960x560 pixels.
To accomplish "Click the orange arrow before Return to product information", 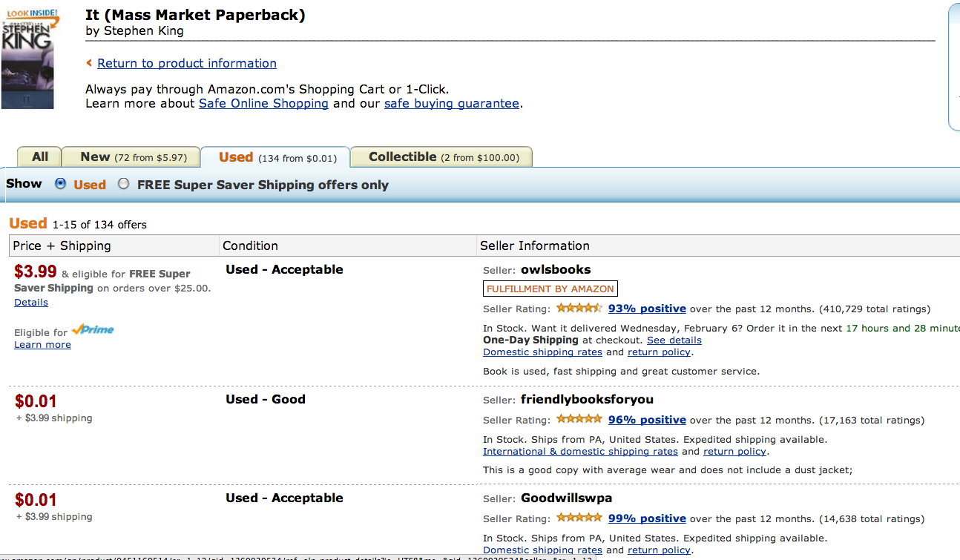I will [x=89, y=64].
